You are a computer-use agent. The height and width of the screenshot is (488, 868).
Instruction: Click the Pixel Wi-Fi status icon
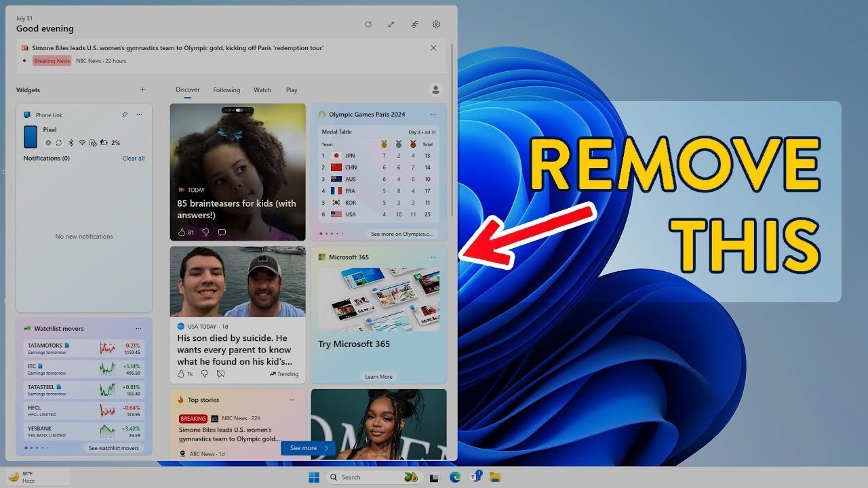coord(82,143)
